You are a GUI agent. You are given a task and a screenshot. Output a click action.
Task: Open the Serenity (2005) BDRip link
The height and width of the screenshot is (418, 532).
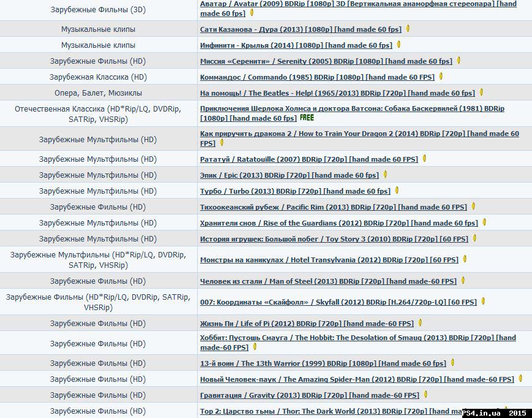tap(326, 61)
